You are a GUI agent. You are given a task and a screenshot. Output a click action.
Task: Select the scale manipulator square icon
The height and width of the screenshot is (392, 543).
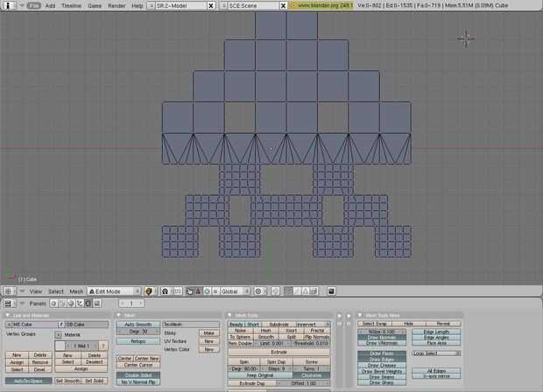coord(215,291)
